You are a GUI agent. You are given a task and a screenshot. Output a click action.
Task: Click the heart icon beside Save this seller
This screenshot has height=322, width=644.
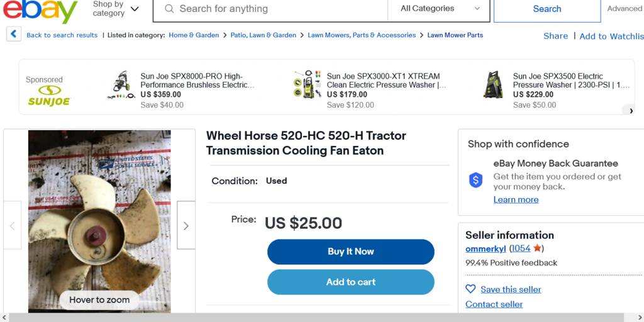coord(470,289)
